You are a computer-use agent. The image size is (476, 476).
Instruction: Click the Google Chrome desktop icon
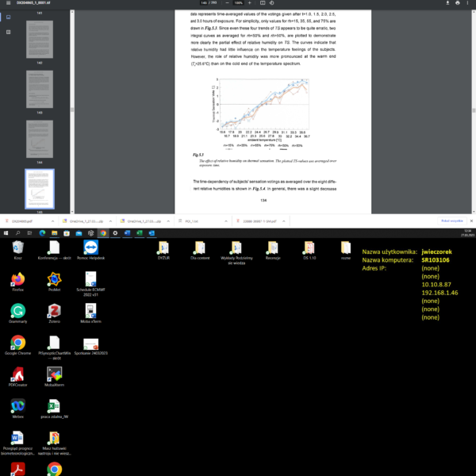point(17,343)
